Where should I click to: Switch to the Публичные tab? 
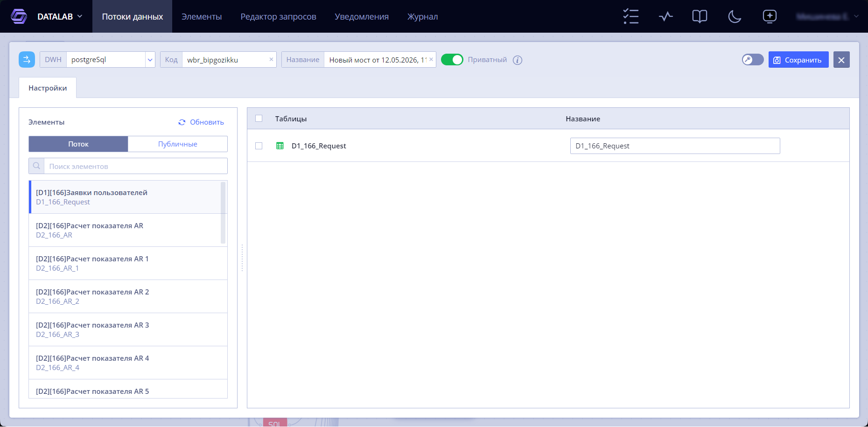[178, 144]
